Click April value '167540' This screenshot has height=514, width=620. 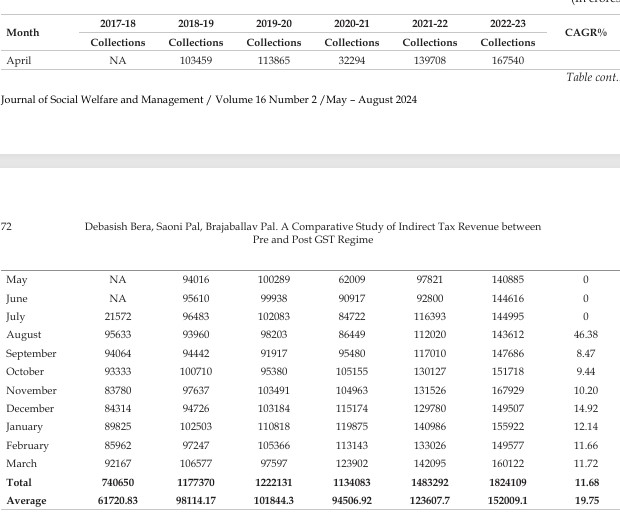click(x=508, y=60)
